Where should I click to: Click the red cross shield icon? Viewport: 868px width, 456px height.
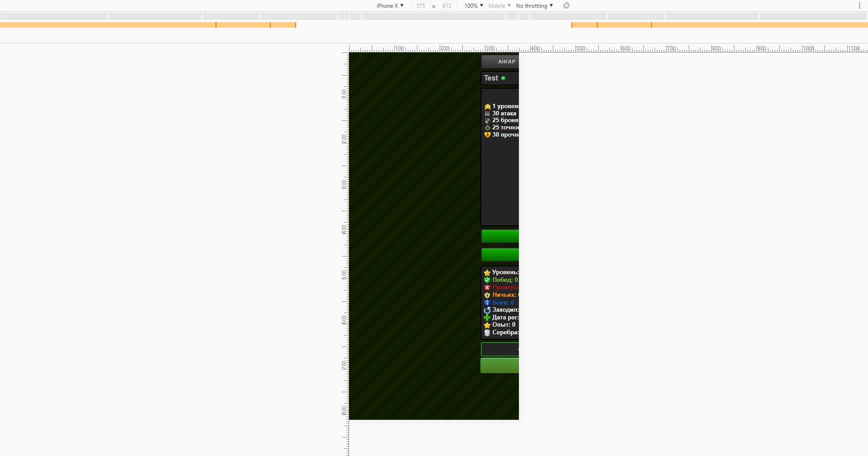coord(487,287)
